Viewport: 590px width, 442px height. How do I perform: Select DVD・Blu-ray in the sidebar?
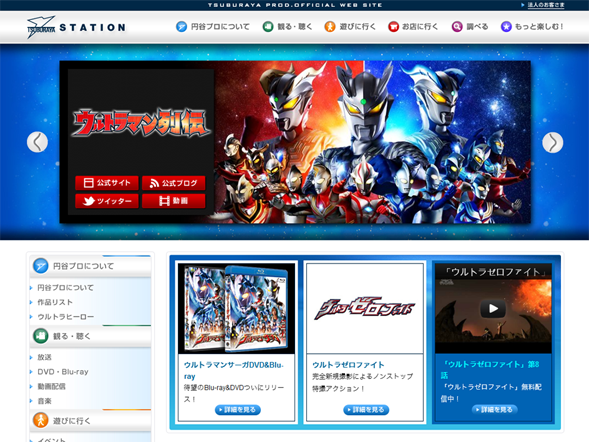pyautogui.click(x=63, y=372)
